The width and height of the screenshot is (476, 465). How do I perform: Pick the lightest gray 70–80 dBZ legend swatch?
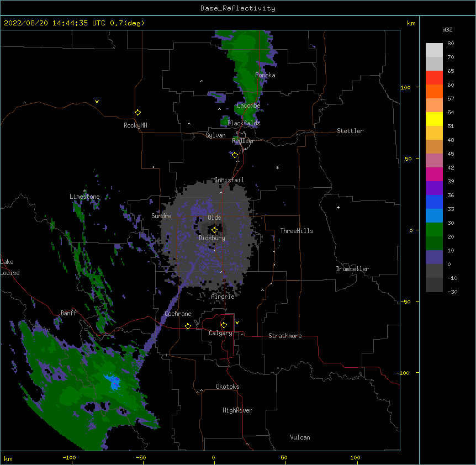(x=434, y=50)
